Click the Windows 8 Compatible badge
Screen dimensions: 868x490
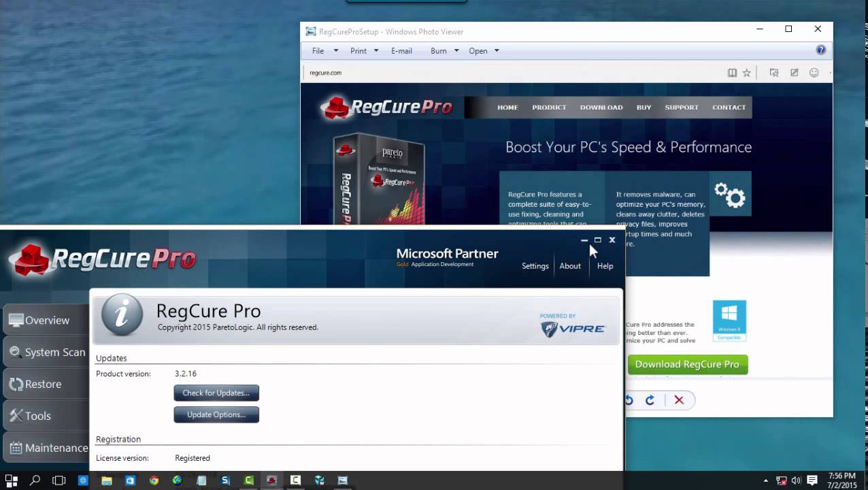coord(729,321)
